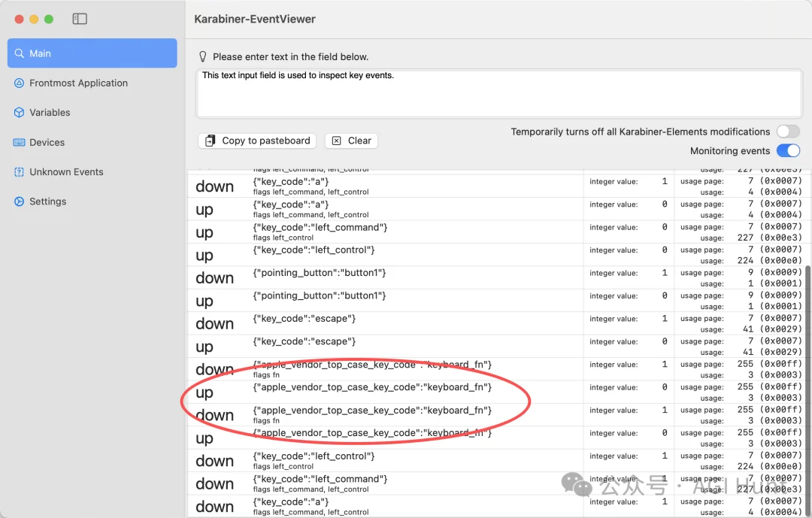Screen dimensions: 812x518
Task: Click the lightbulb hint icon
Action: (202, 57)
